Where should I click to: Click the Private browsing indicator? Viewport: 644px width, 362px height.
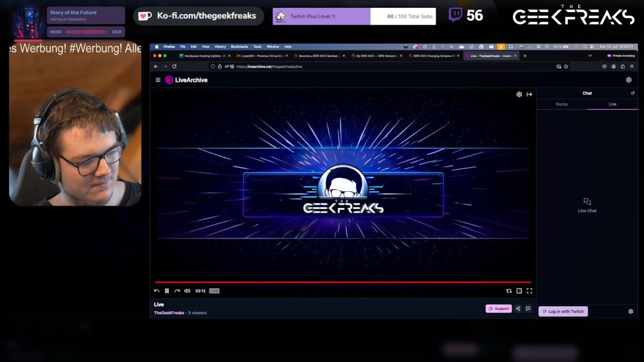621,56
